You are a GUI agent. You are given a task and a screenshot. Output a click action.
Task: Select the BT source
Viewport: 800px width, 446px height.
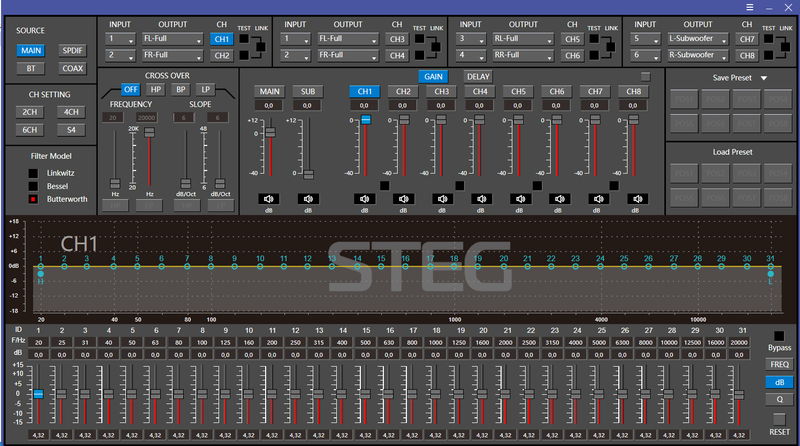point(31,68)
